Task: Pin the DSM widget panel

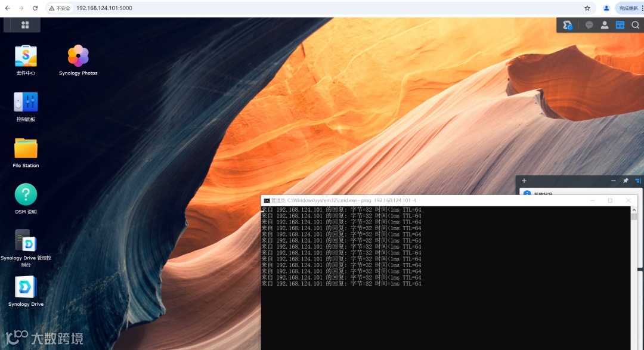Action: pos(626,181)
